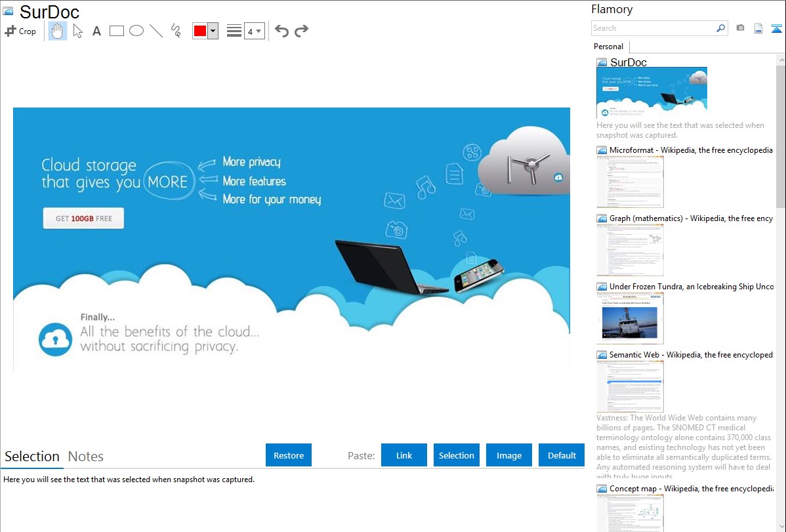
Task: Switch to the Personal tab
Action: 608,47
